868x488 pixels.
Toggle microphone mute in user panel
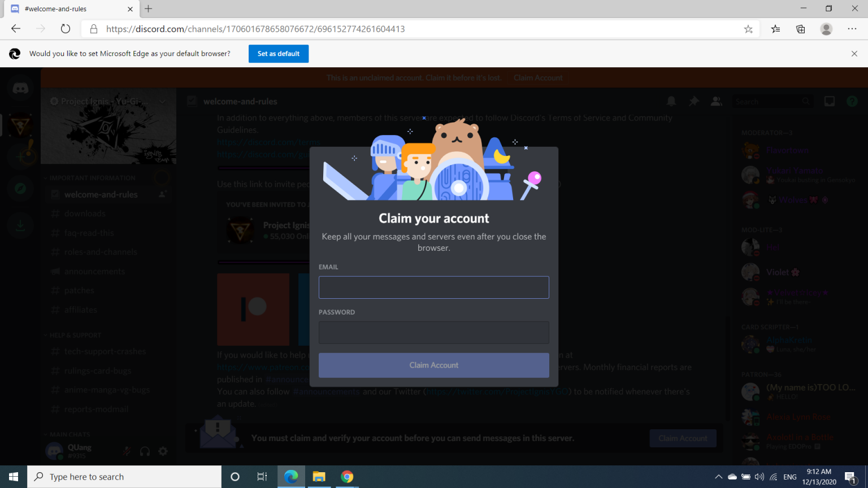(127, 451)
